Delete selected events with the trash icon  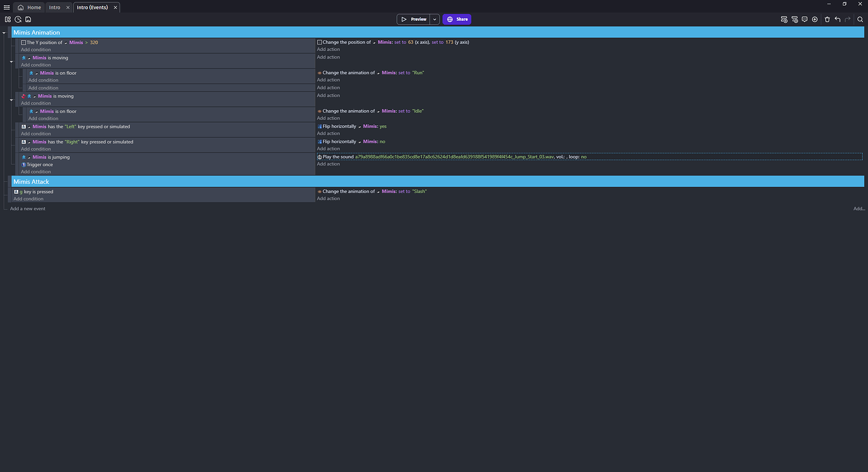tap(827, 20)
